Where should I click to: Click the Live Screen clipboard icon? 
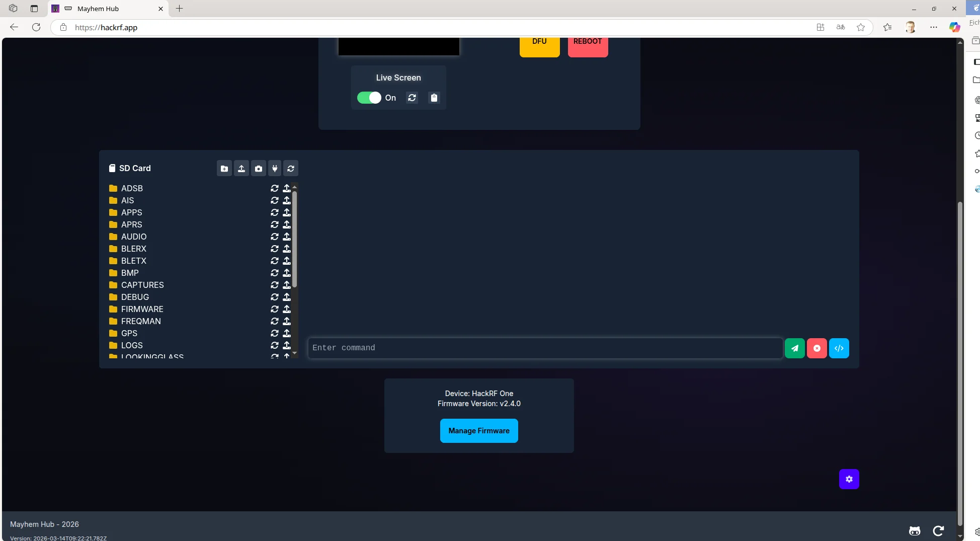click(x=434, y=98)
